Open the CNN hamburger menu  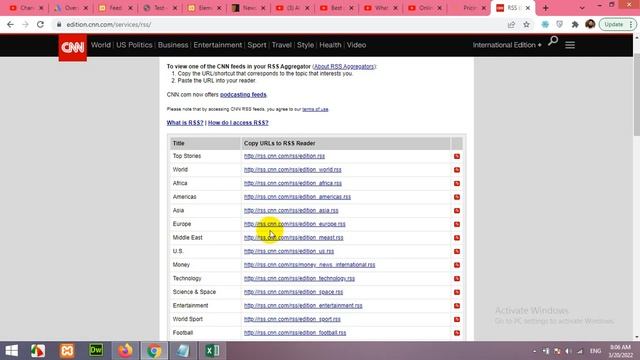(570, 45)
